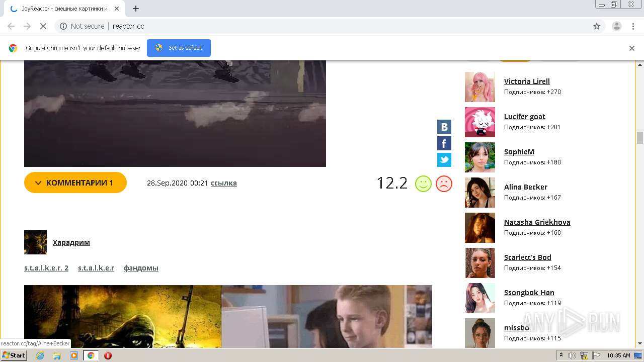
Task: Click the taskbar clock 10:35 AM
Action: 618,355
